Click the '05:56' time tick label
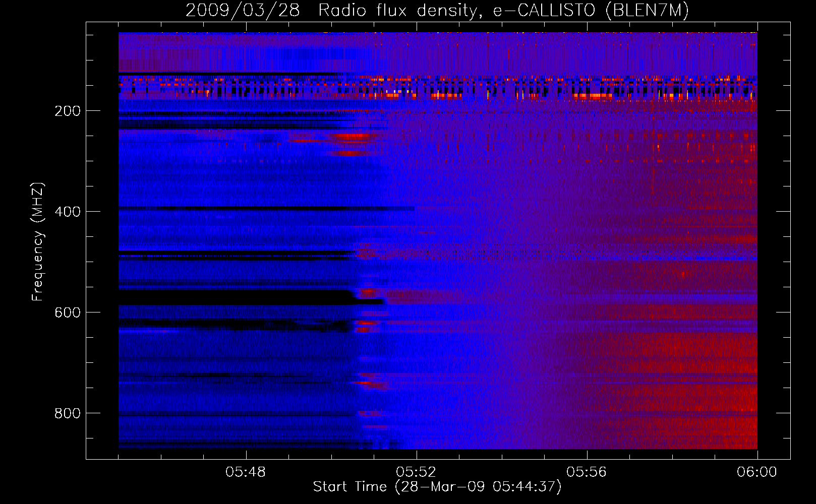Viewport: 816px width, 504px height. [x=587, y=472]
